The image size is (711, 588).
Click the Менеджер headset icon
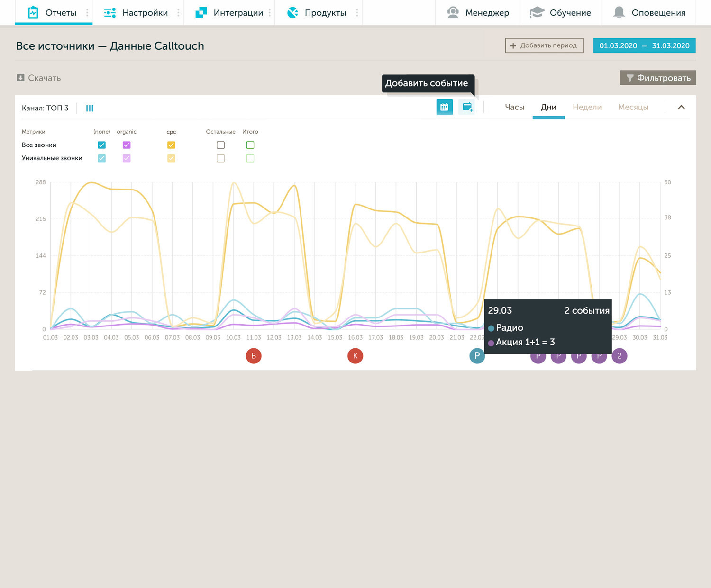pos(453,12)
